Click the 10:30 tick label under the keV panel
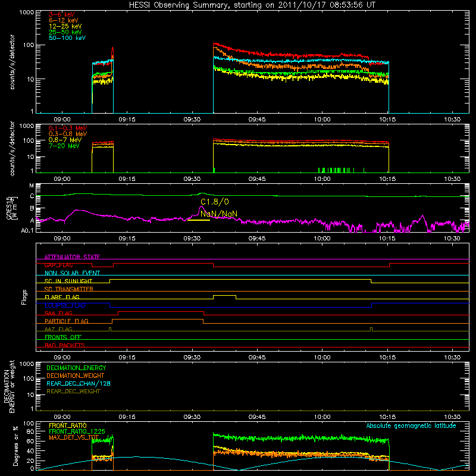Viewport: 476px width, 476px height. click(452, 120)
